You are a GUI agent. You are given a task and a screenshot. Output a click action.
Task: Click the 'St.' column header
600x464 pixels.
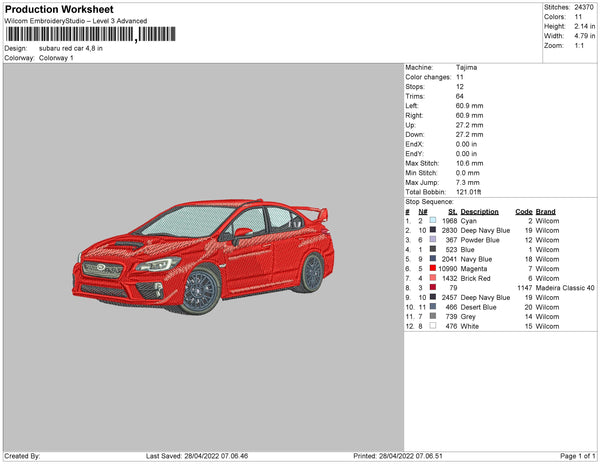(x=453, y=212)
